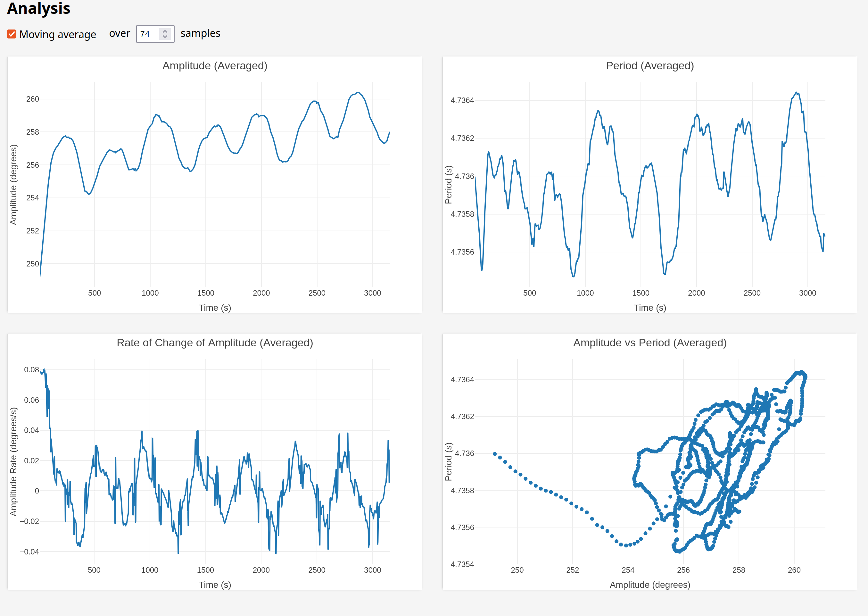Click the 260 tick on Amplitude chart y-axis

coord(33,99)
